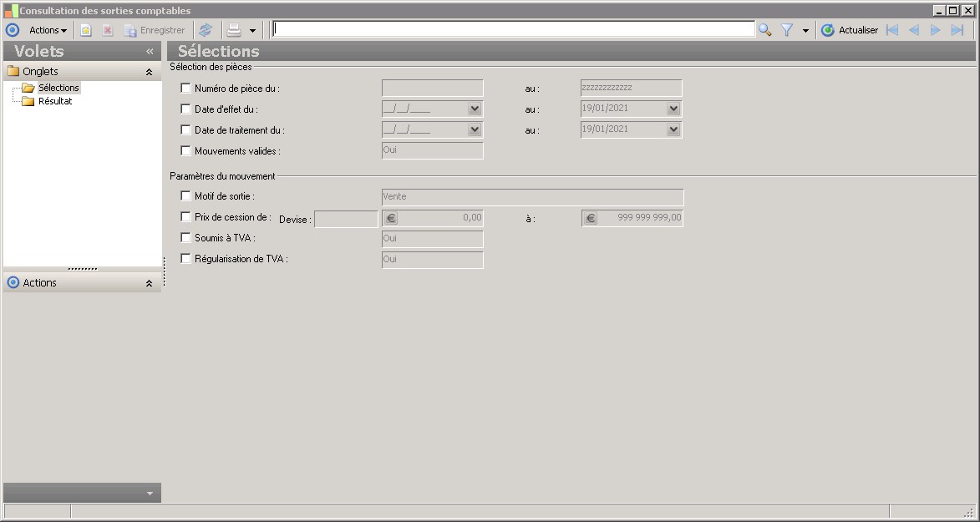Click the Motif de sortie Vente field

[532, 197]
